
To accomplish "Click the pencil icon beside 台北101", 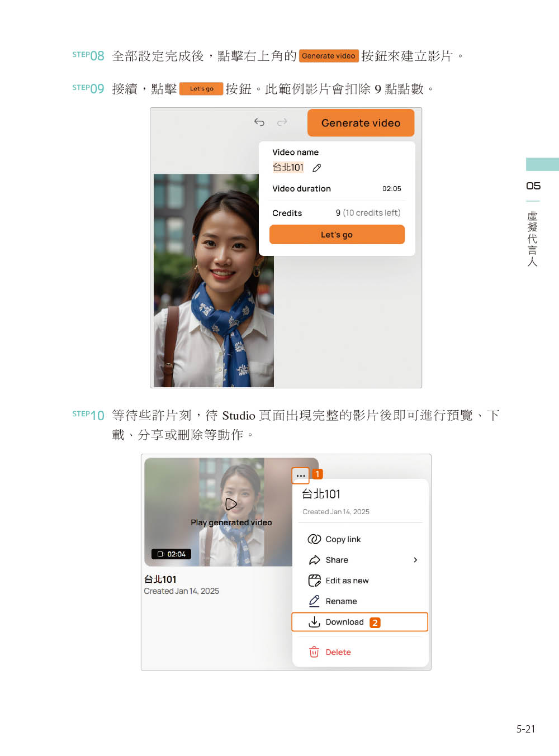I will 317,168.
